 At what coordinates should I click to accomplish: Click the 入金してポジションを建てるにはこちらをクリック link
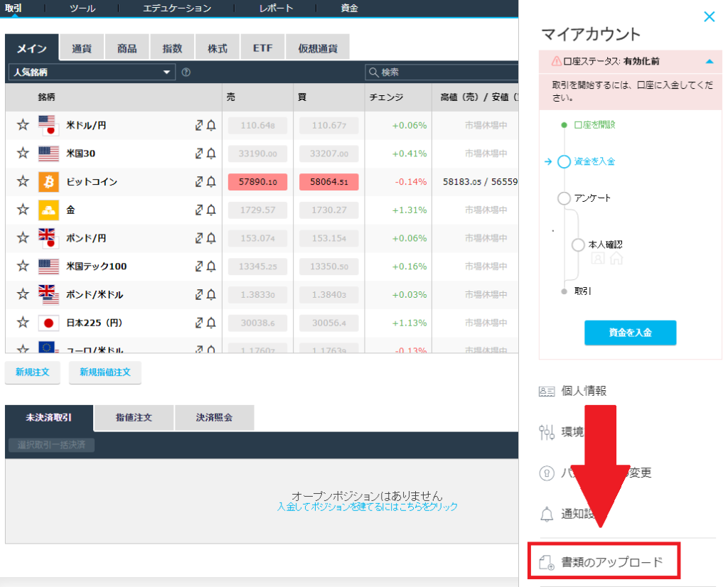pos(368,507)
